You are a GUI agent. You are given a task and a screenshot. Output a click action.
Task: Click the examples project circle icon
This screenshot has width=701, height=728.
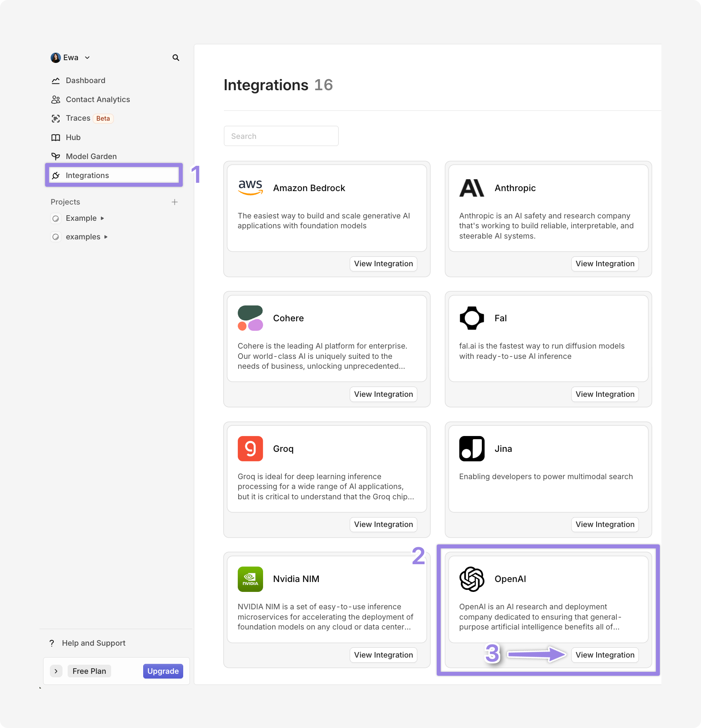(x=56, y=237)
